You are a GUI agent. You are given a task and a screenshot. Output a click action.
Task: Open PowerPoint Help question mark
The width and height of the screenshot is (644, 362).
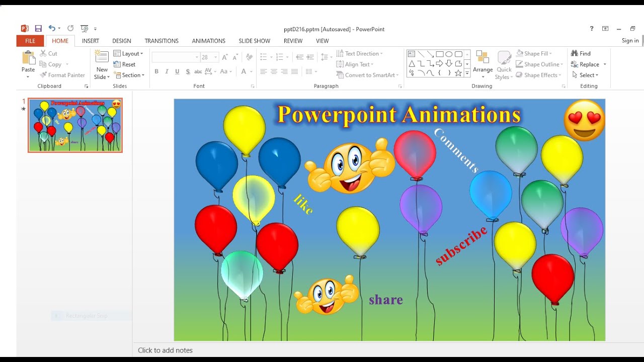click(x=592, y=29)
